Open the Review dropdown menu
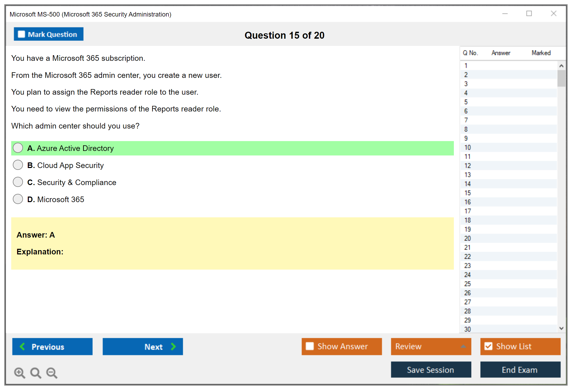 (x=463, y=346)
